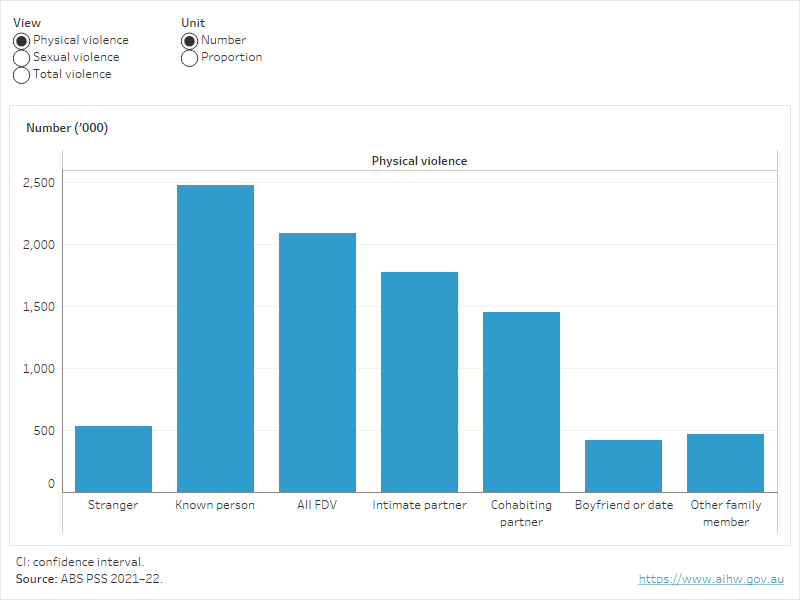Select the Cohabiting partner bar
This screenshot has height=600, width=800.
(x=521, y=402)
